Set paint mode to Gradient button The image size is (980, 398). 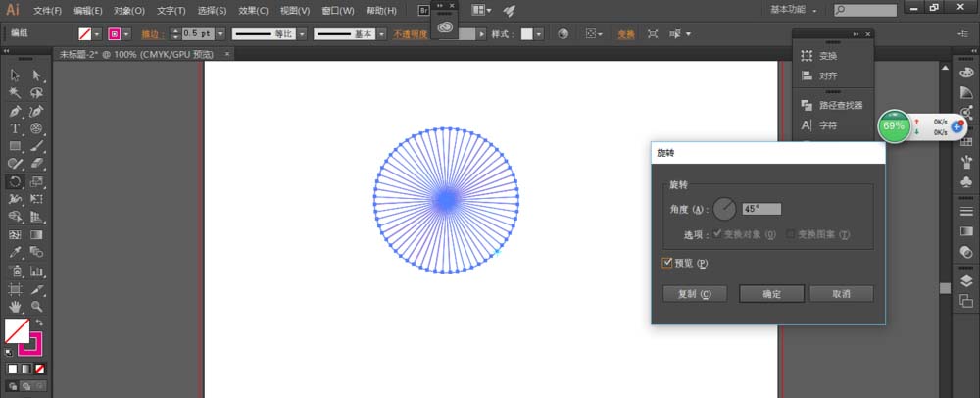point(26,369)
